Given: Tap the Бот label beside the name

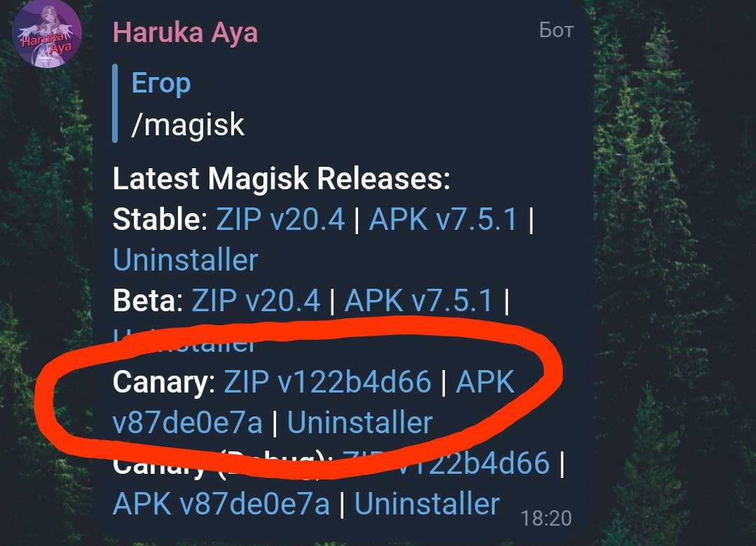Looking at the screenshot, I should [x=556, y=30].
